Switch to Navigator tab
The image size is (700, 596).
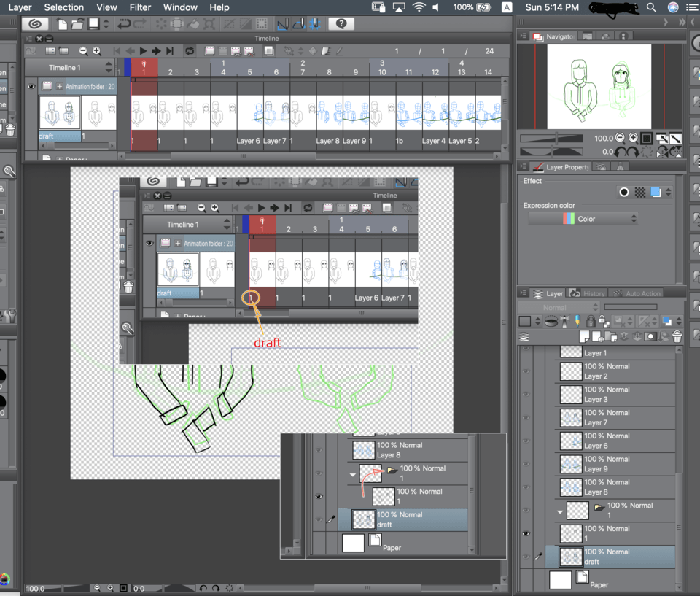coord(554,36)
